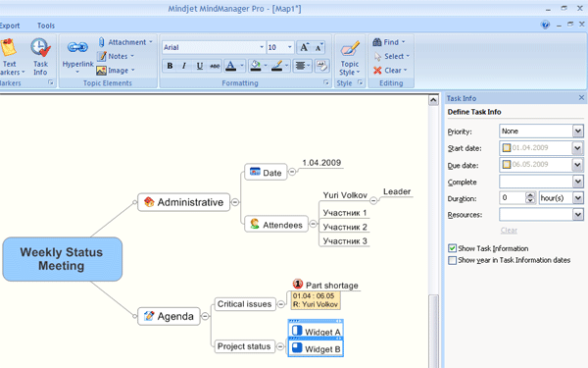Click the format painter icon
This screenshot has height=368, width=588.
click(321, 66)
